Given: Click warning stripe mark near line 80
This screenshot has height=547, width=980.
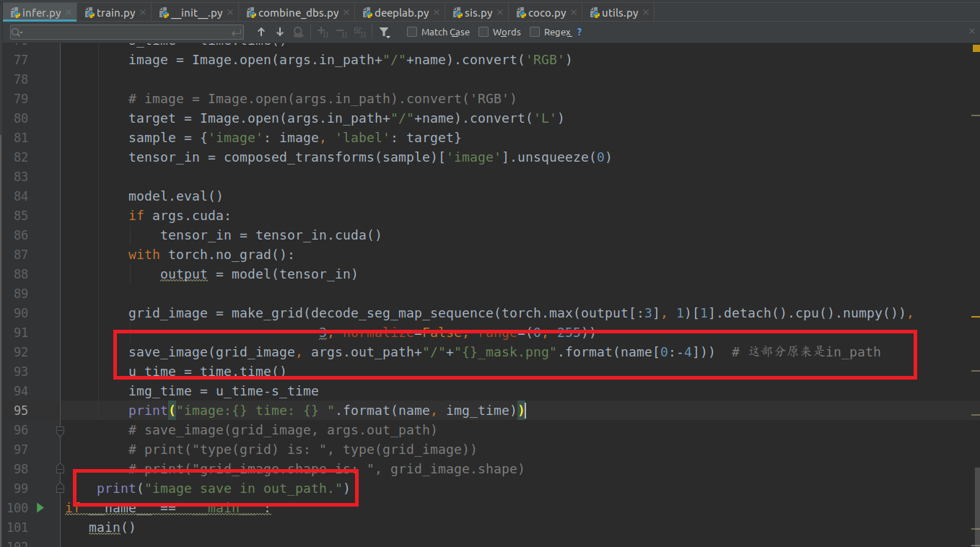Looking at the screenshot, I should tap(976, 114).
